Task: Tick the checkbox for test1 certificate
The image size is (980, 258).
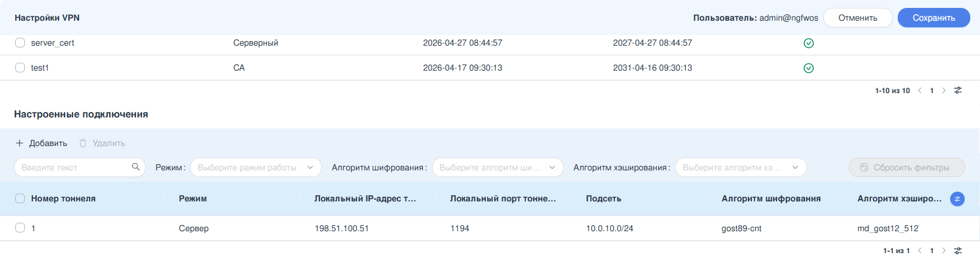Action: pos(20,68)
